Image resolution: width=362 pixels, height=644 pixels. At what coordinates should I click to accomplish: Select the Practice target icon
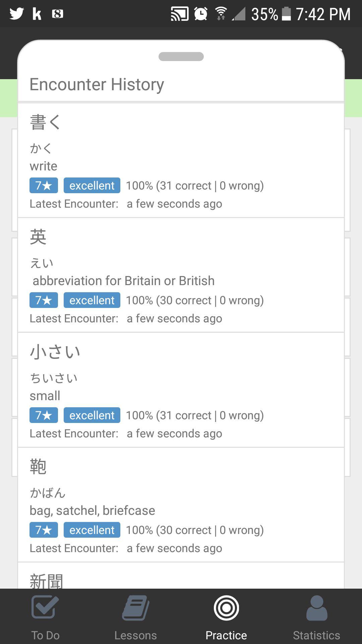(x=226, y=607)
